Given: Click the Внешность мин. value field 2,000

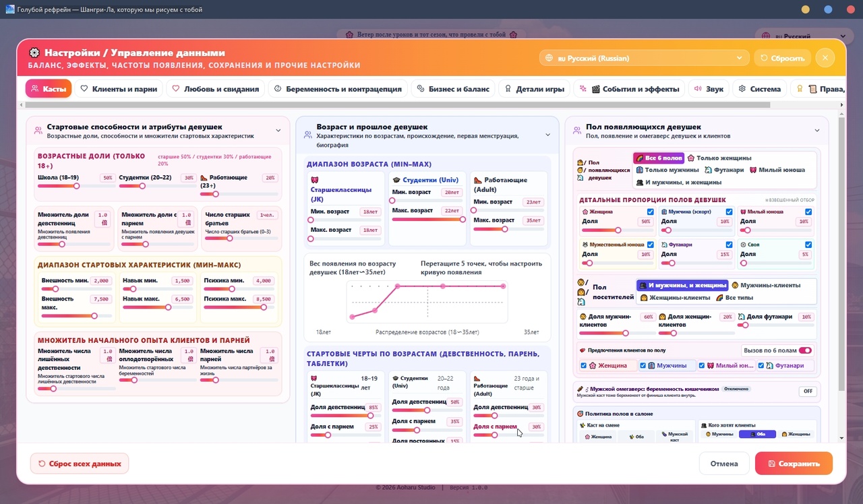Looking at the screenshot, I should [x=101, y=281].
